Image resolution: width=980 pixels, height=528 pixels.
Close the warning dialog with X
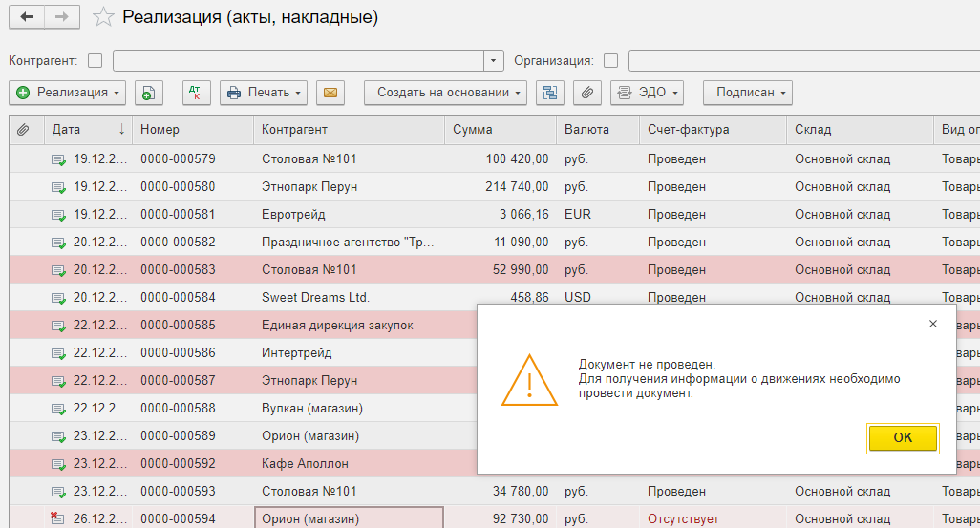click(x=933, y=324)
